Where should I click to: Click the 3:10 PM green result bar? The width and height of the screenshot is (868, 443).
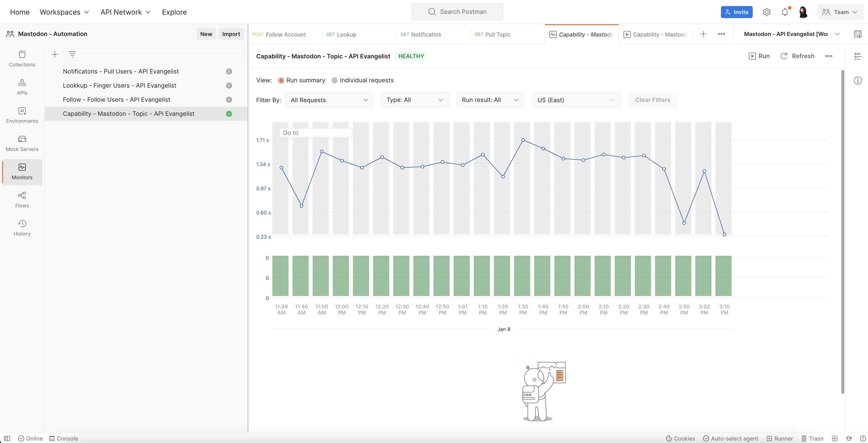tap(724, 276)
